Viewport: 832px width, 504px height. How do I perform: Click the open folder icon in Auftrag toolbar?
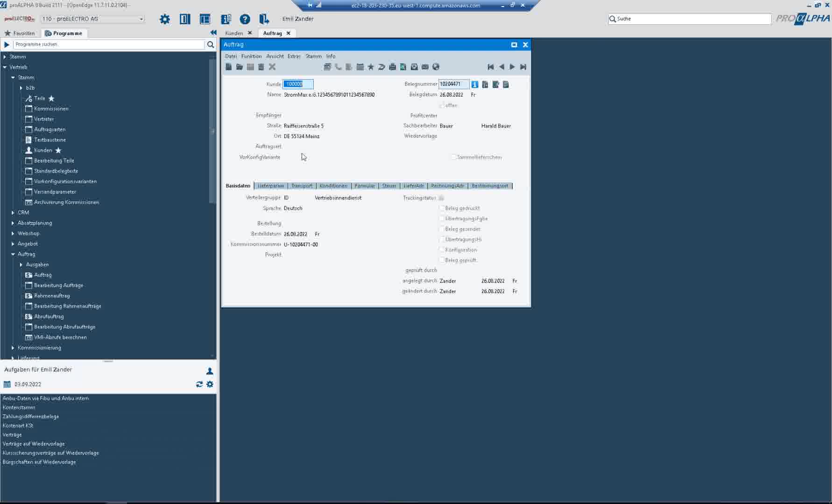click(x=240, y=67)
